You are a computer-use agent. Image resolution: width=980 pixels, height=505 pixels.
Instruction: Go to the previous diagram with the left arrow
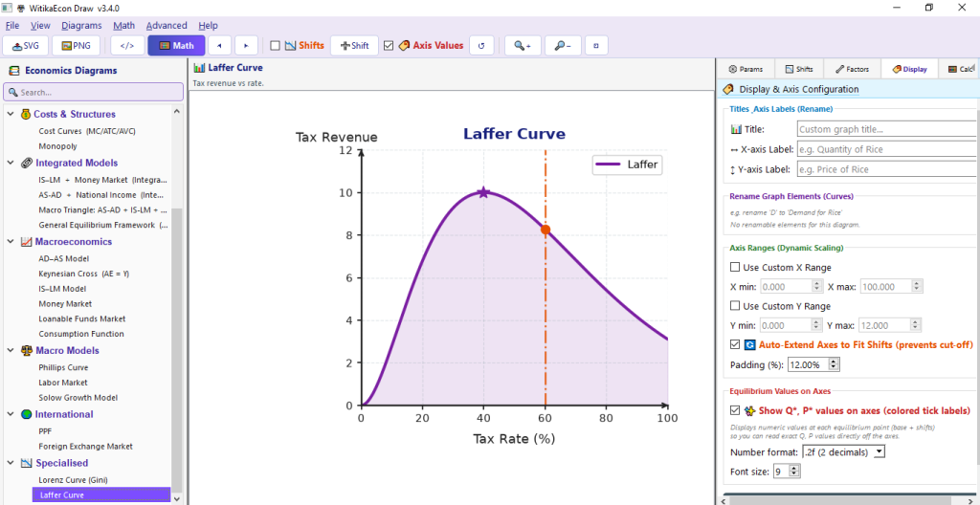219,46
